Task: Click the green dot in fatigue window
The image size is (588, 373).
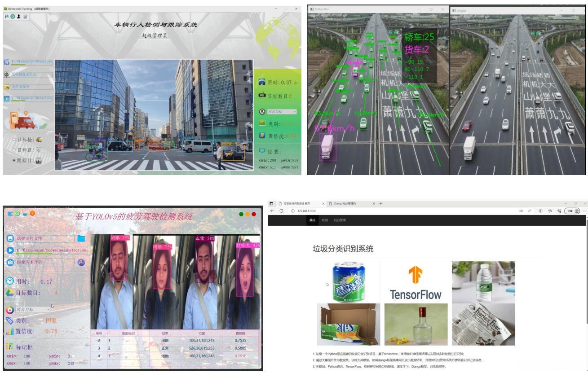Action: 242,214
